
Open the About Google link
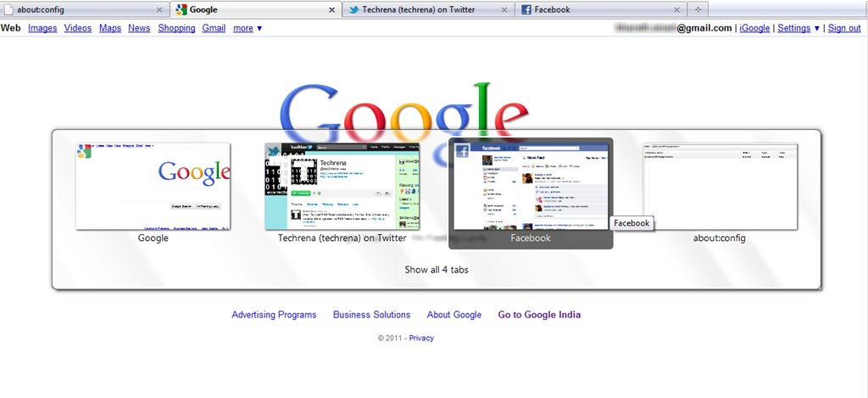454,315
